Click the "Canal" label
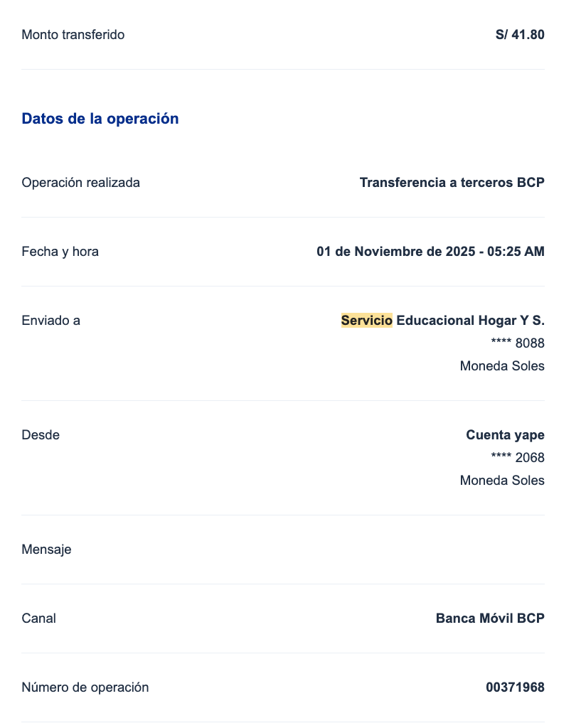This screenshot has width=586, height=728. (x=39, y=619)
